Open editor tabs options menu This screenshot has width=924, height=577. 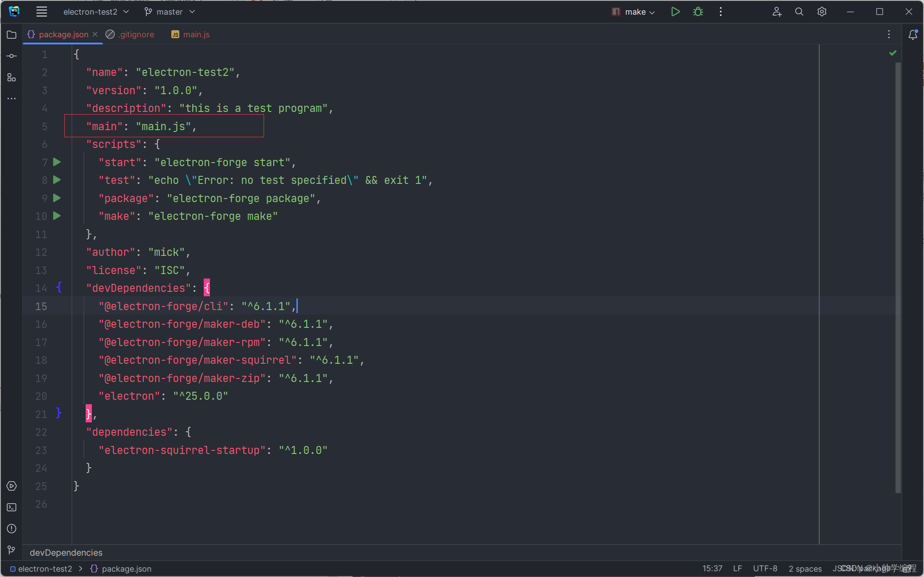pyautogui.click(x=889, y=35)
